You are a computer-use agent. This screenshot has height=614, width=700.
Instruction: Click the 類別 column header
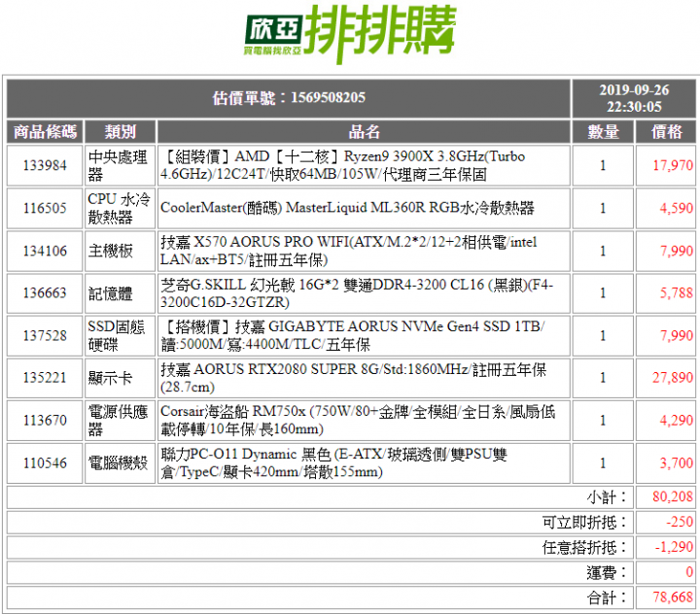click(121, 132)
